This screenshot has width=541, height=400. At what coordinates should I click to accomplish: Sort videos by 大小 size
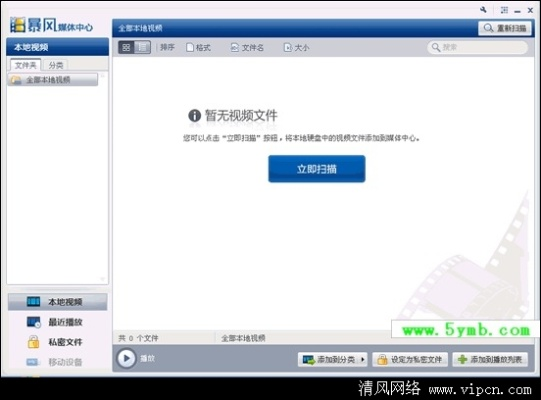pyautogui.click(x=296, y=48)
